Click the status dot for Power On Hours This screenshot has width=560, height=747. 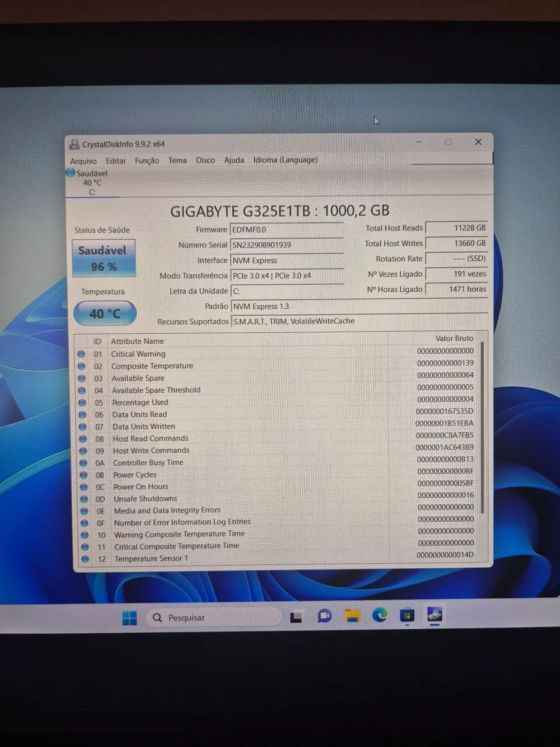pos(84,487)
